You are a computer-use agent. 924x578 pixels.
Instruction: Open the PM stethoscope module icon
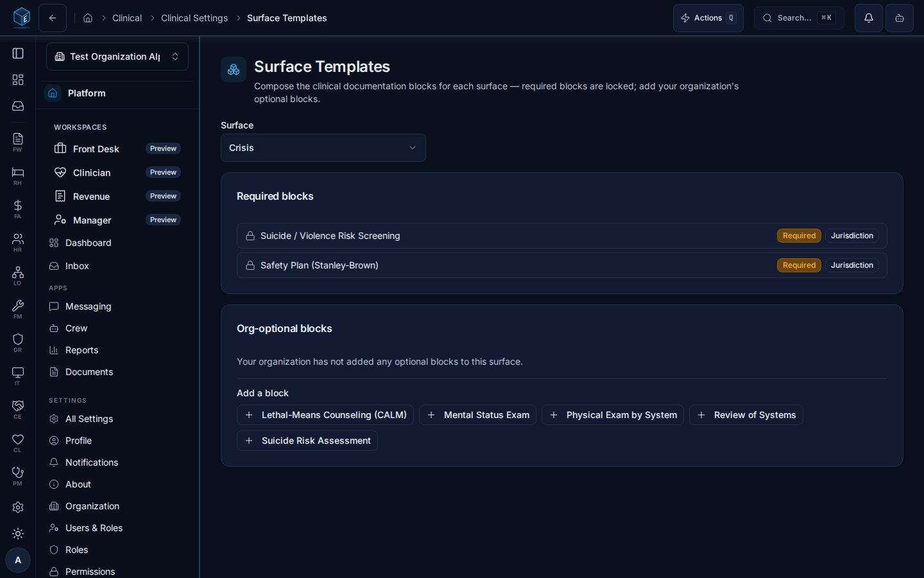pos(18,476)
